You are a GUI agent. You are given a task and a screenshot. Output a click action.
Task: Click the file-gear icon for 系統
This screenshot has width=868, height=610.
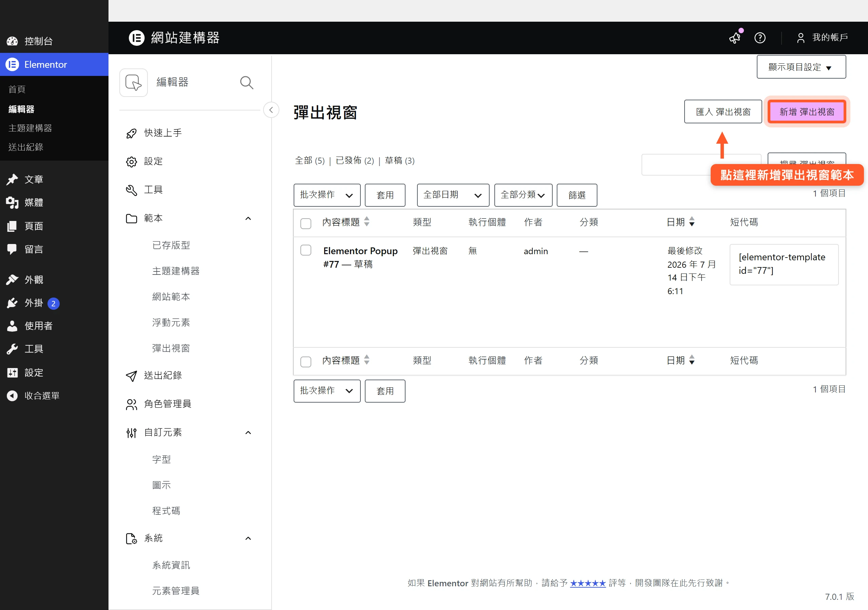click(x=131, y=538)
